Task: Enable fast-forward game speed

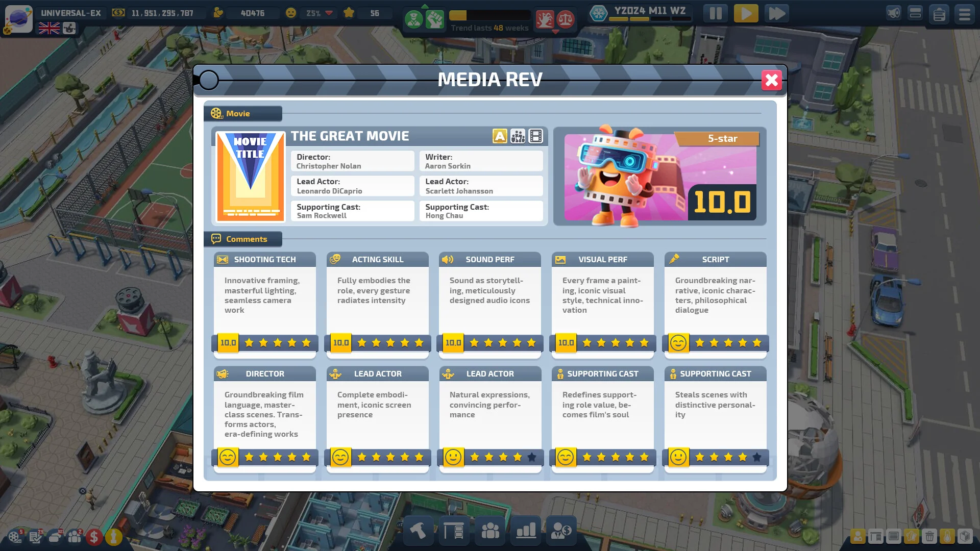Action: coord(777,14)
